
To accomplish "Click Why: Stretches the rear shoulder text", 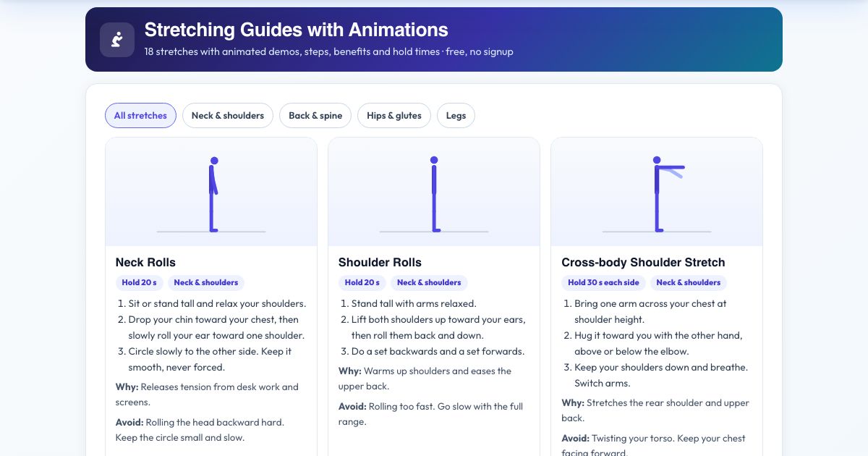I will coord(655,410).
